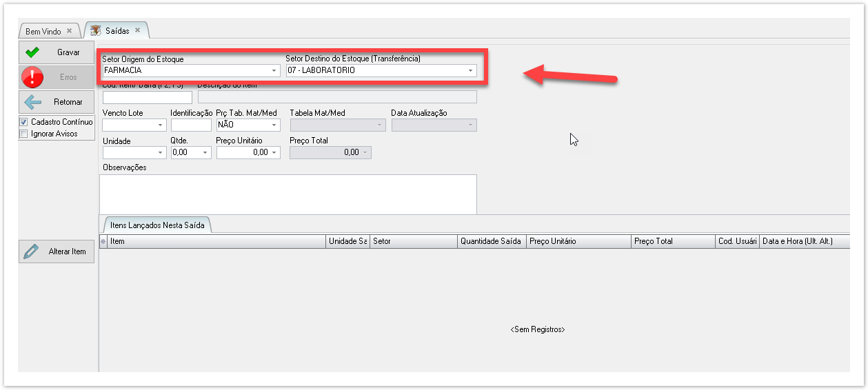This screenshot has height=390, width=868.
Task: Open the Unidade dropdown
Action: [161, 153]
